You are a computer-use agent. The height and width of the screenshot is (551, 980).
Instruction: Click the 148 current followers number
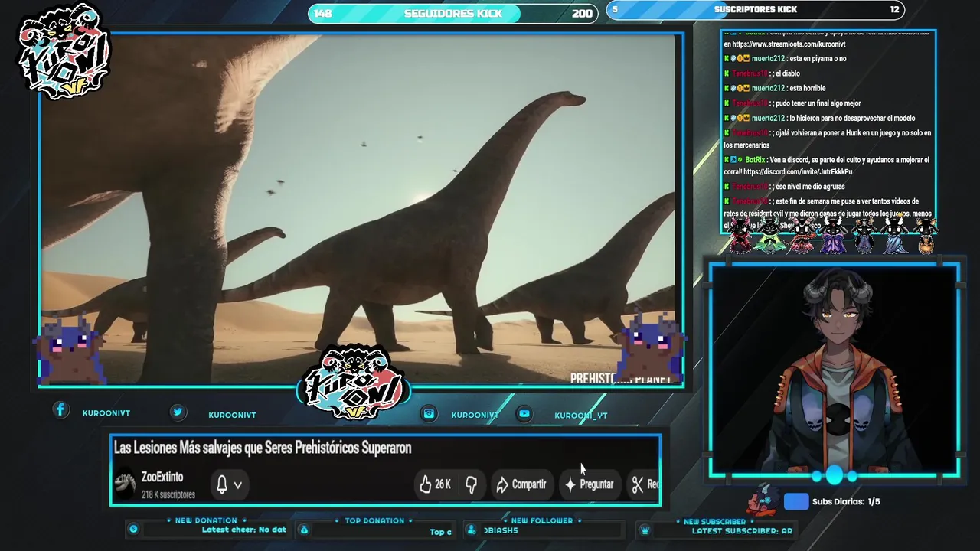click(x=323, y=13)
